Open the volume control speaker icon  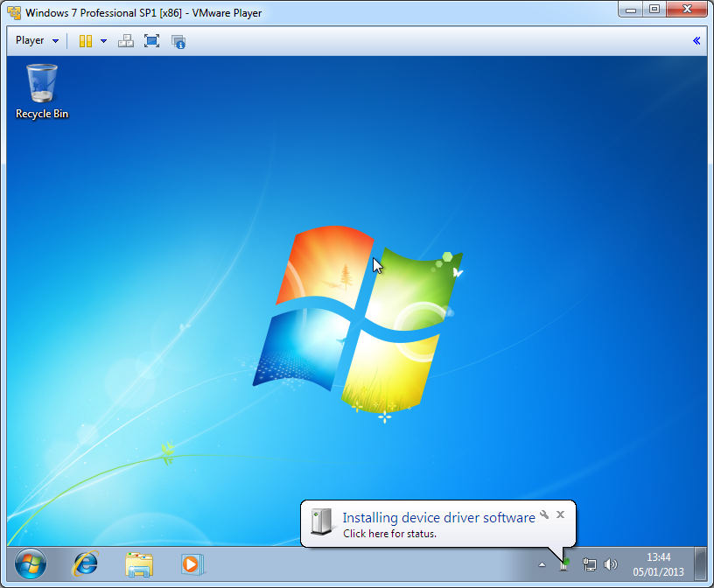pyautogui.click(x=611, y=565)
